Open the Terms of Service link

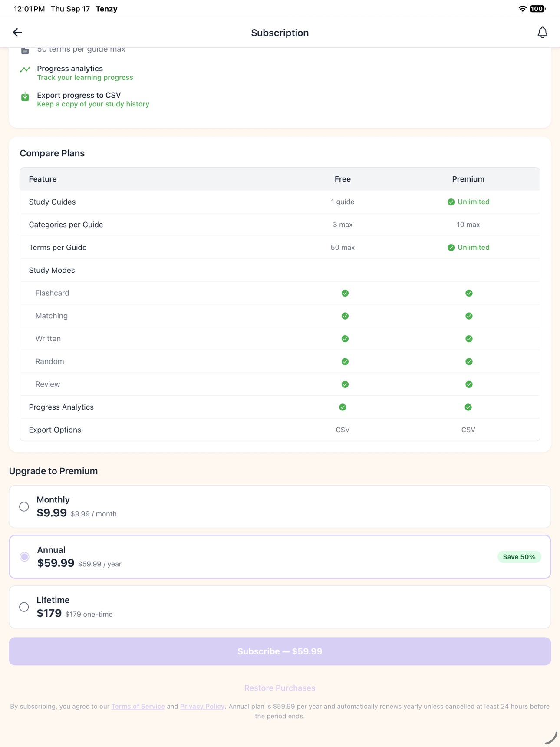coord(138,707)
